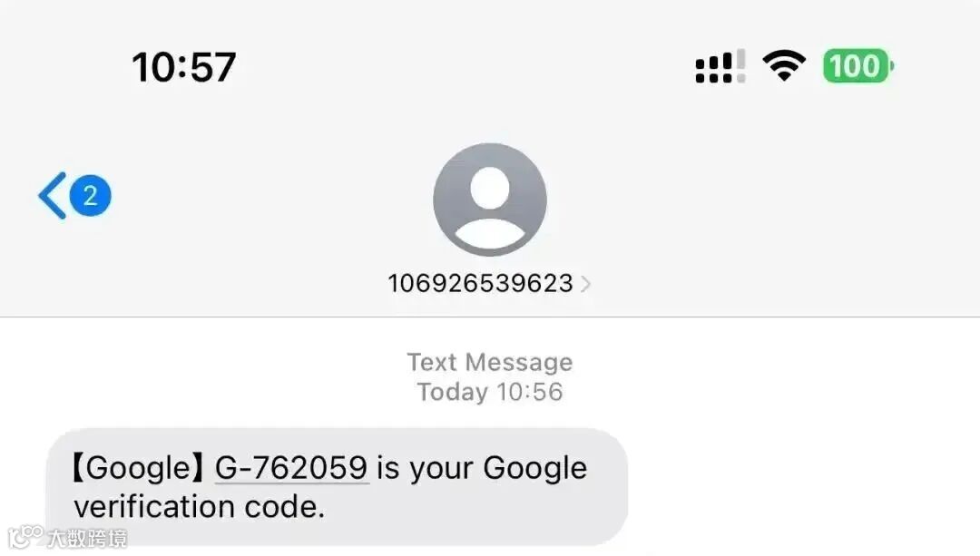Tap the words verification code in bubble
980x556 pixels.
coord(200,507)
